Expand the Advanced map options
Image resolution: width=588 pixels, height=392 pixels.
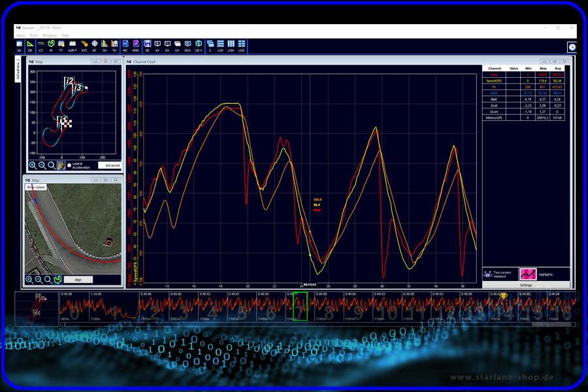coord(110,165)
